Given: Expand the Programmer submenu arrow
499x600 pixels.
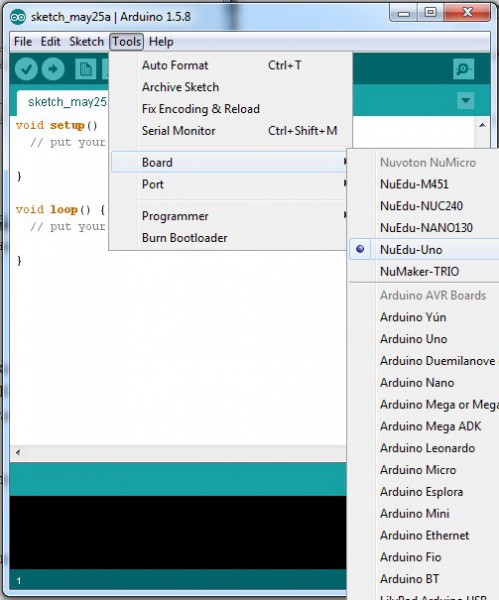Looking at the screenshot, I should [x=345, y=215].
